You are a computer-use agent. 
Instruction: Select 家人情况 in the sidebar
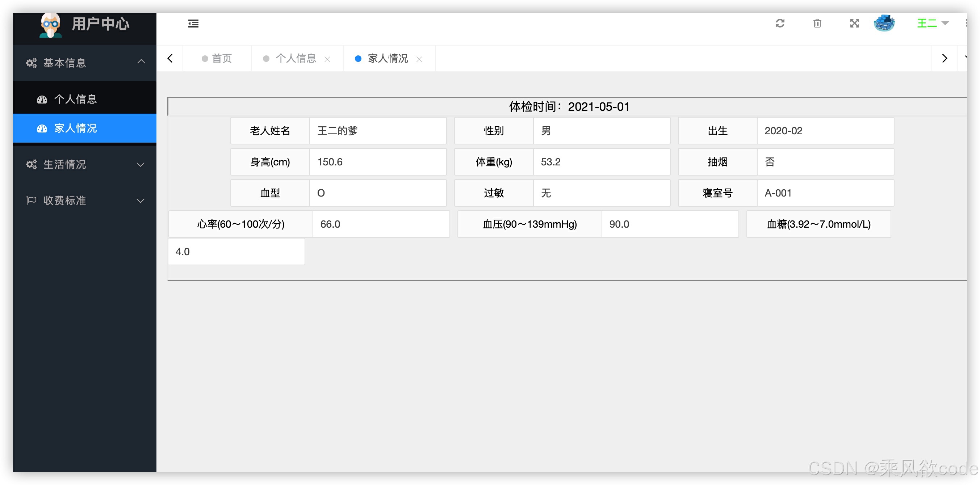tap(75, 128)
